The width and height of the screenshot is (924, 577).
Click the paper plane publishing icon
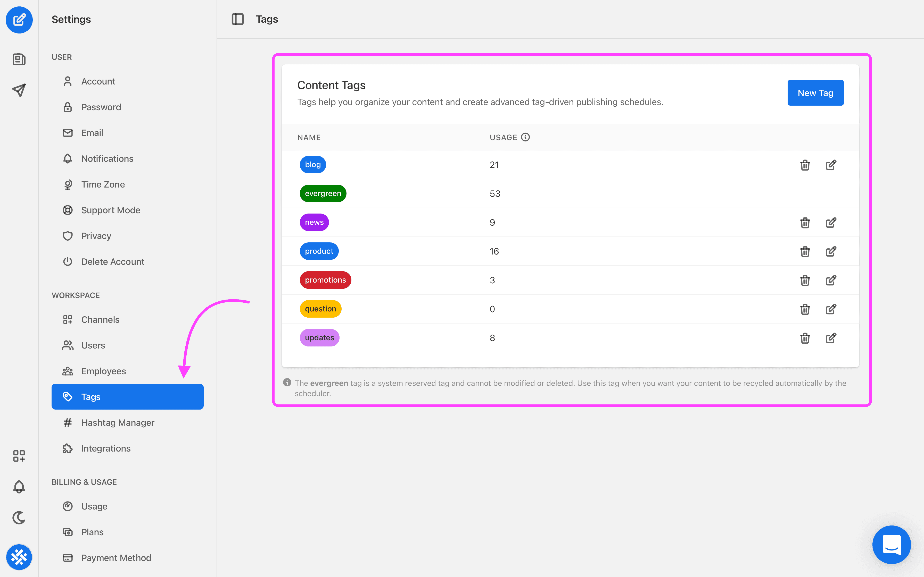point(19,90)
